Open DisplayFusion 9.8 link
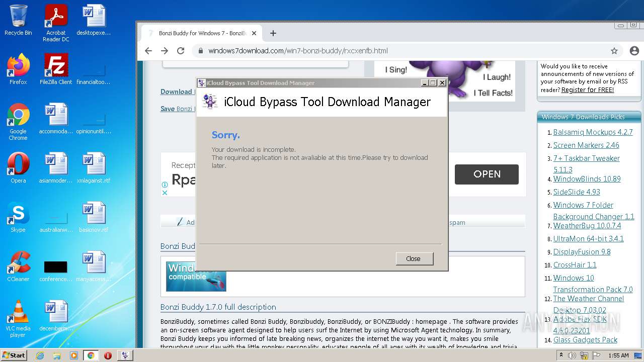Viewport: 644px width, 362px height. (x=582, y=252)
